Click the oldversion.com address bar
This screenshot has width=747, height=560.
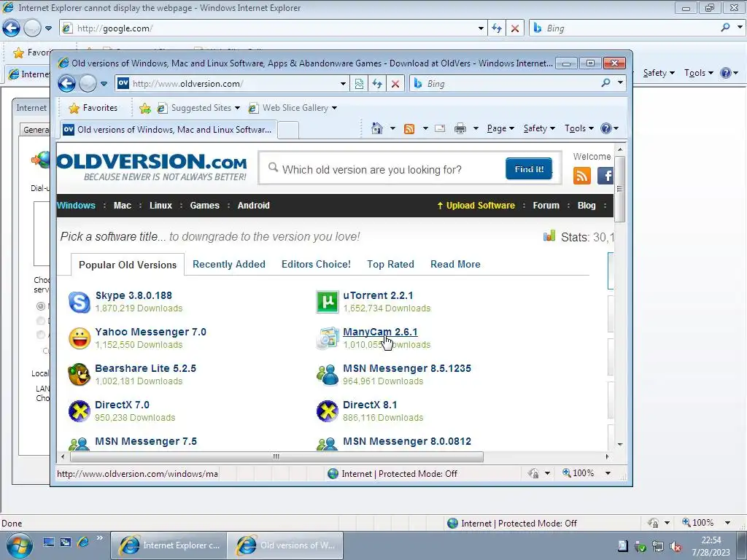click(x=231, y=84)
